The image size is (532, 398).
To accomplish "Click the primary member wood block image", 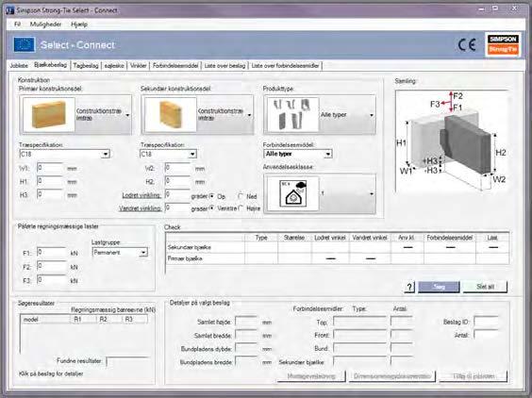I will coord(48,115).
